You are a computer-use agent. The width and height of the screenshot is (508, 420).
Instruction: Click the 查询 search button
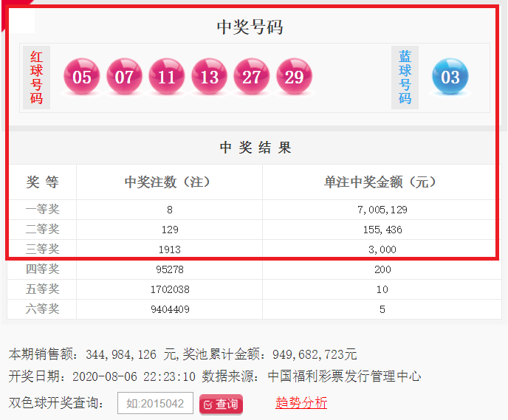pyautogui.click(x=221, y=404)
